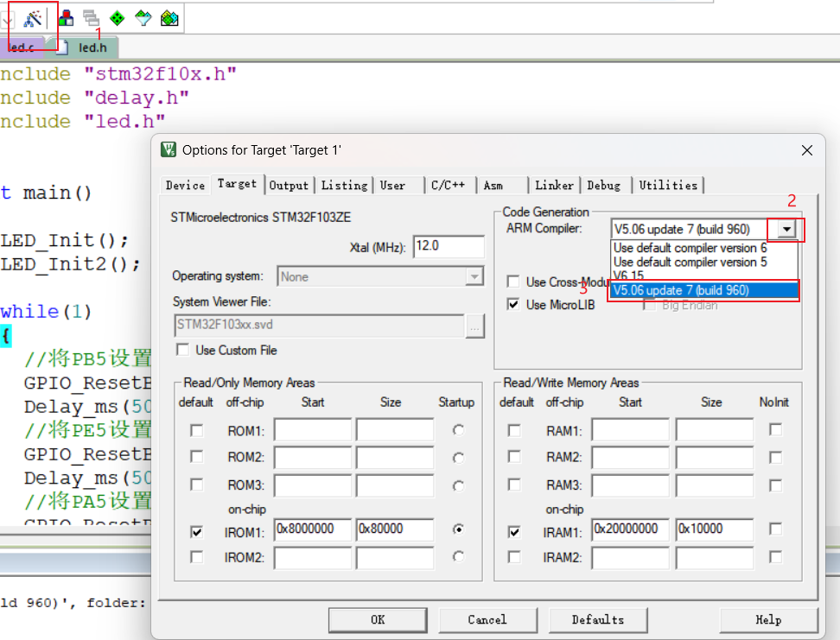This screenshot has width=840, height=640.
Task: Expand the ARM Compiler dropdown arrow
Action: click(x=786, y=229)
